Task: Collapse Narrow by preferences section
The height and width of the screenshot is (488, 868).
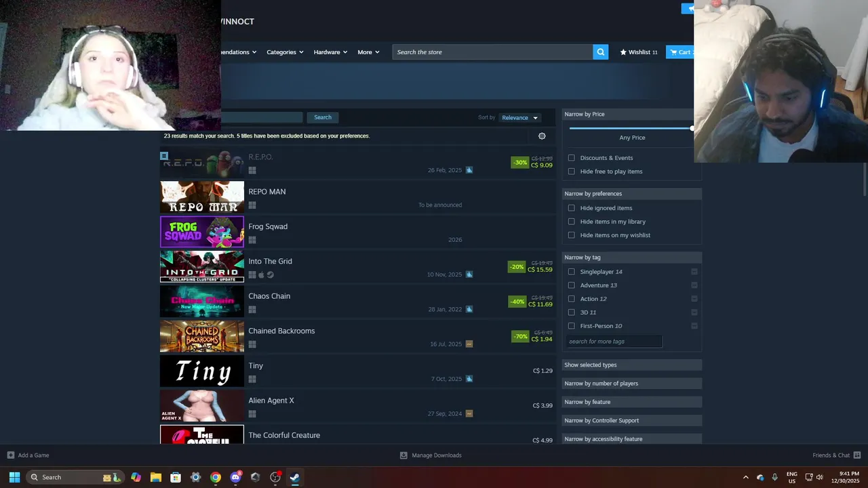Action: tap(631, 194)
